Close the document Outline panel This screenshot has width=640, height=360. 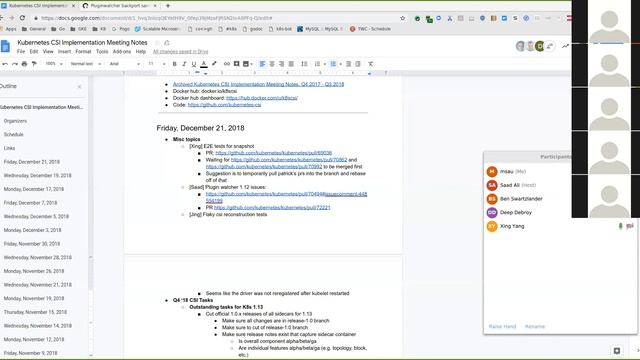pos(79,87)
